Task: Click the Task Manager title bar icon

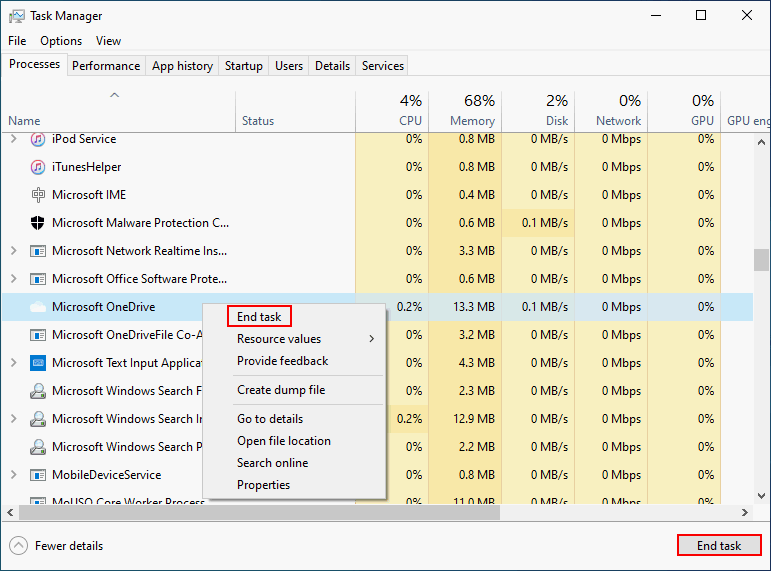Action: pos(17,16)
